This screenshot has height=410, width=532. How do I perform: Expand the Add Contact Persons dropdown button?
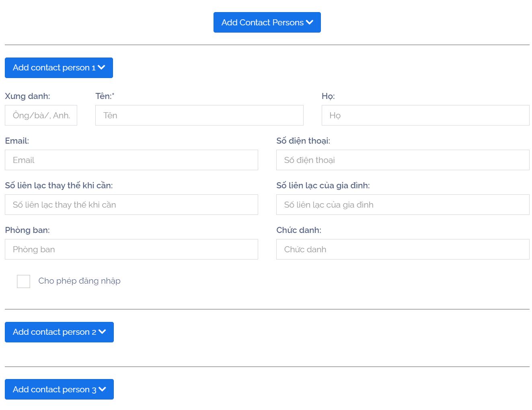[x=267, y=23]
